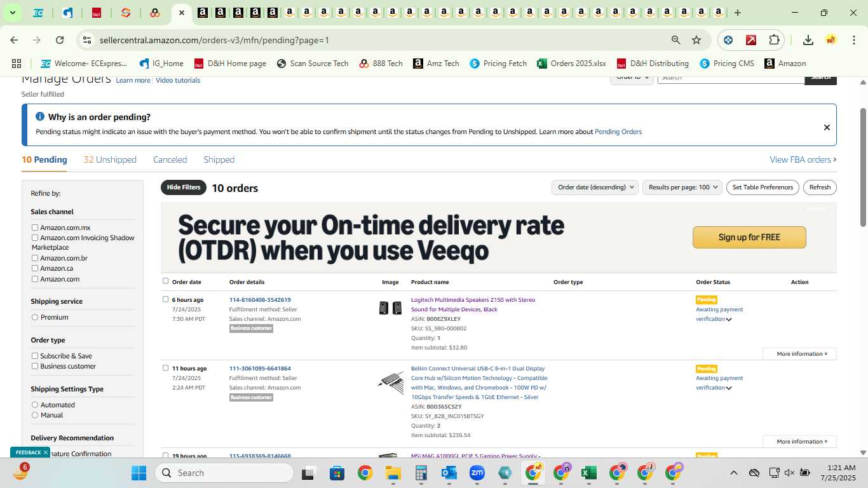Open the browser Extensions puzzle icon
Viewport: 868px width, 488px height.
tap(774, 40)
